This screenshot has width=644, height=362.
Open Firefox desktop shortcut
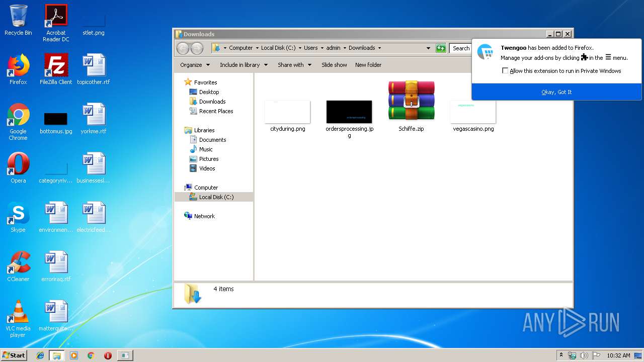point(18,69)
